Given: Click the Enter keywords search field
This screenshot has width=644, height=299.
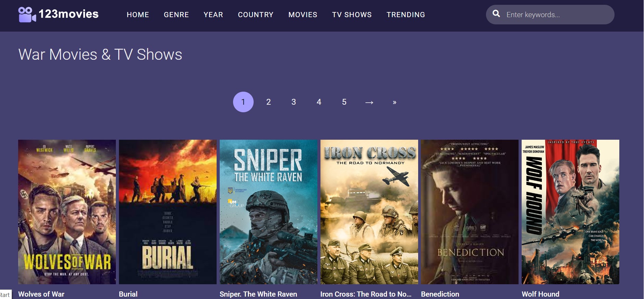Looking at the screenshot, I should pyautogui.click(x=550, y=15).
